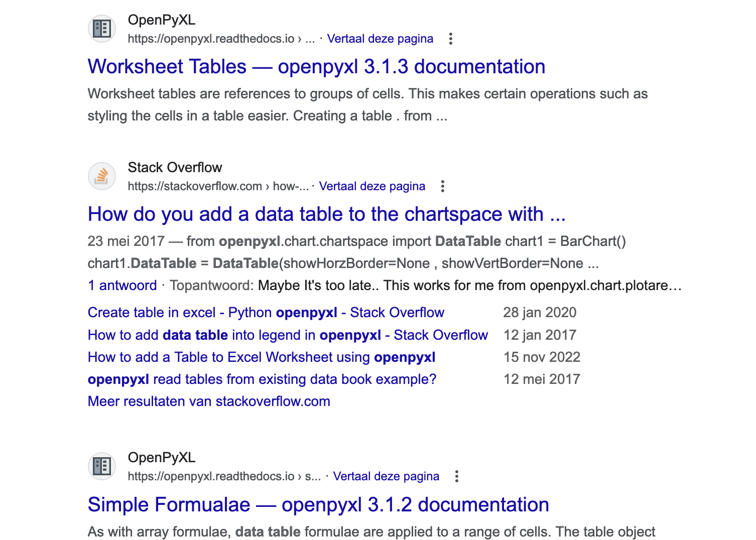The width and height of the screenshot is (756, 540).
Task: Open three-dot menu for Stack Overflow result
Action: pyautogui.click(x=442, y=186)
